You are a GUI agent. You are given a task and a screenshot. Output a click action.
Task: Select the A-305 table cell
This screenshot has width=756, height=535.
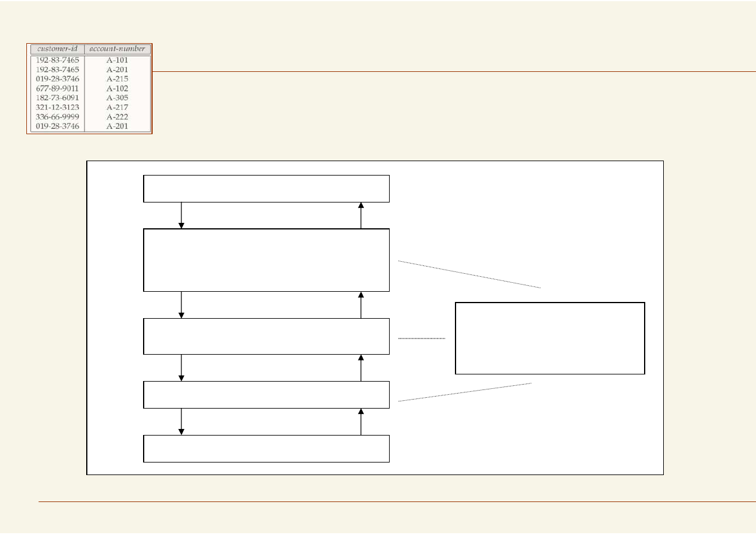tap(117, 98)
